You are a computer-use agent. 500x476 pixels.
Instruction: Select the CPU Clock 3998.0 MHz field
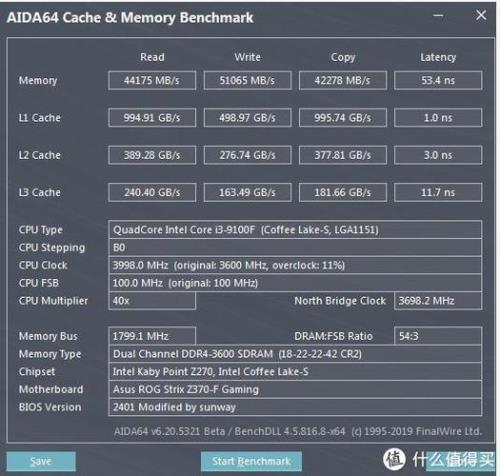pyautogui.click(x=295, y=265)
